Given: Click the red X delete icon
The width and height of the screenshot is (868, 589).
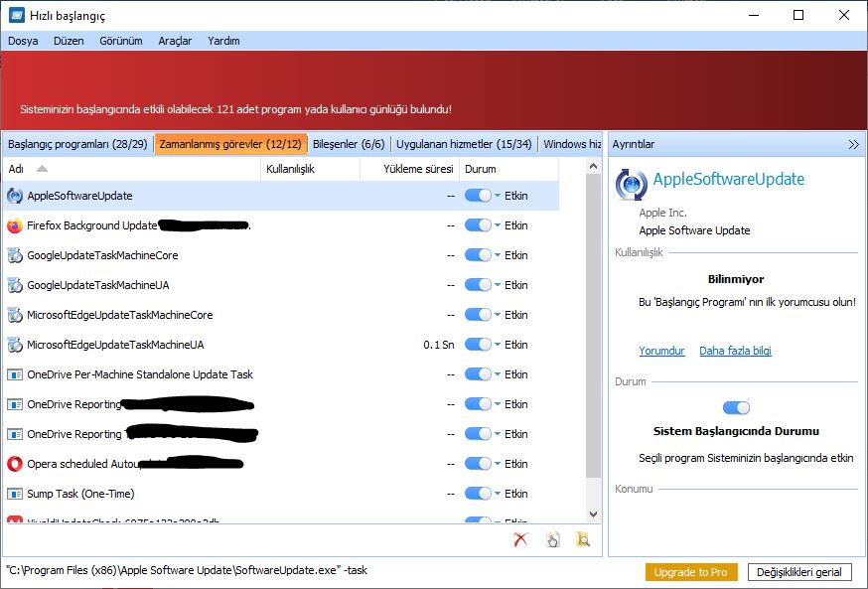Looking at the screenshot, I should [x=521, y=539].
